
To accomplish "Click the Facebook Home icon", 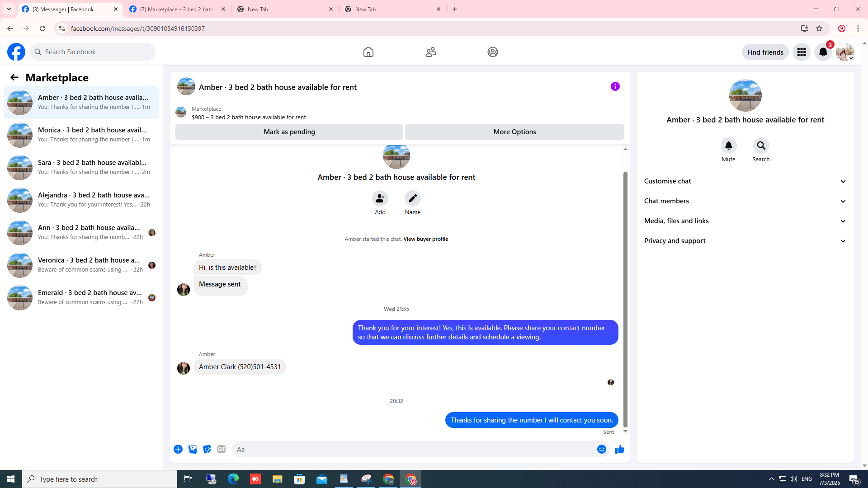I will [368, 52].
